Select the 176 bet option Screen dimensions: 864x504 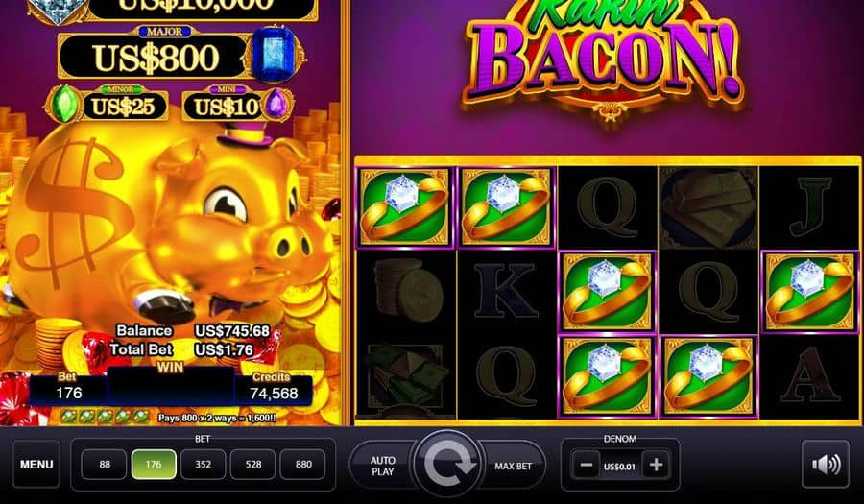tap(154, 465)
